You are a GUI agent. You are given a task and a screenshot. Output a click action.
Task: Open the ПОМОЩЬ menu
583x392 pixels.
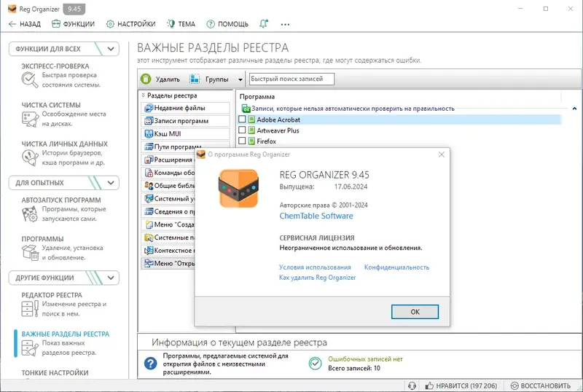click(227, 24)
